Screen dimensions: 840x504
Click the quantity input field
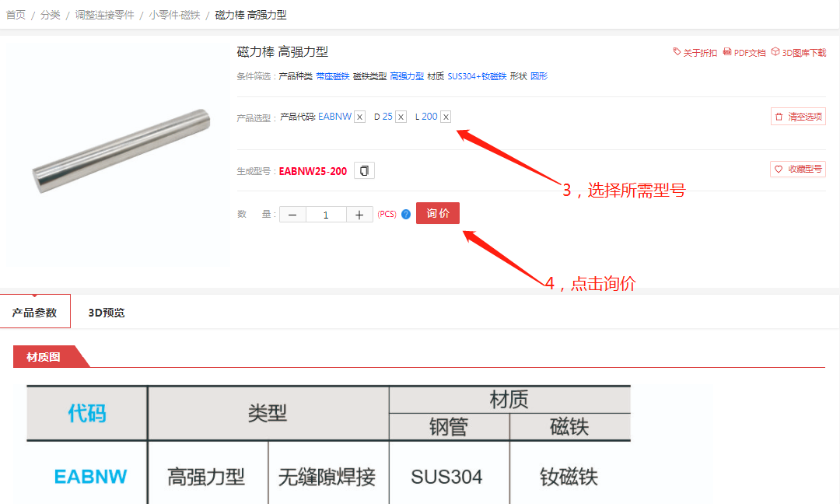[325, 215]
